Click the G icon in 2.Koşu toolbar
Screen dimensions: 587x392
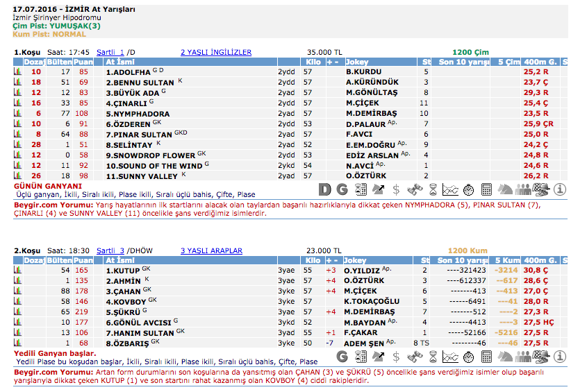pyautogui.click(x=342, y=357)
